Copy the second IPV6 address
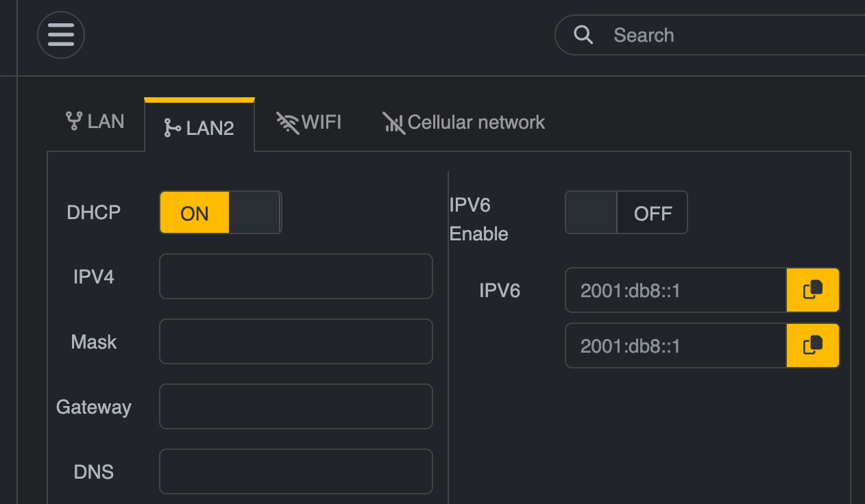Screen dimensions: 865x504 coord(813,345)
